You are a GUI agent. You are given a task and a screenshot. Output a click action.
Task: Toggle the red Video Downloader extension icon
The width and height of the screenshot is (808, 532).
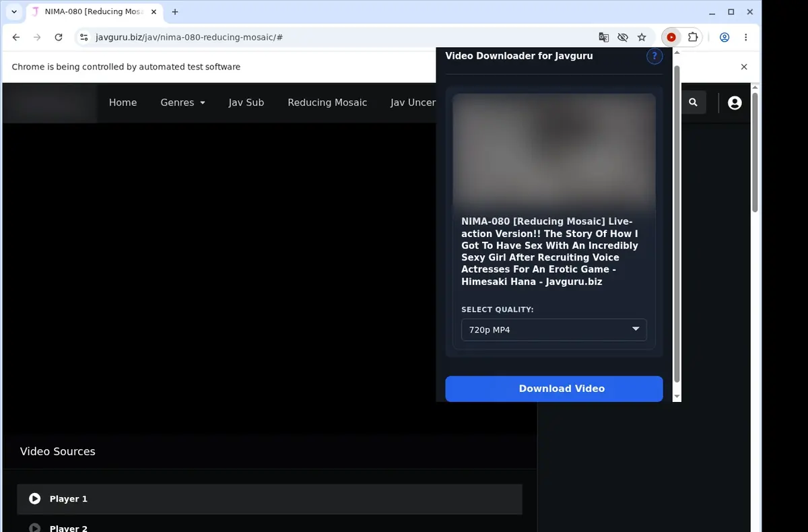point(671,37)
